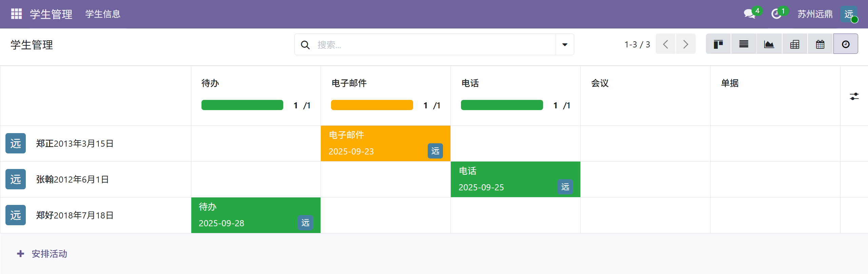Click user badge on 电子邮件 activity cell
Screen dimensions: 868x274
coord(435,151)
